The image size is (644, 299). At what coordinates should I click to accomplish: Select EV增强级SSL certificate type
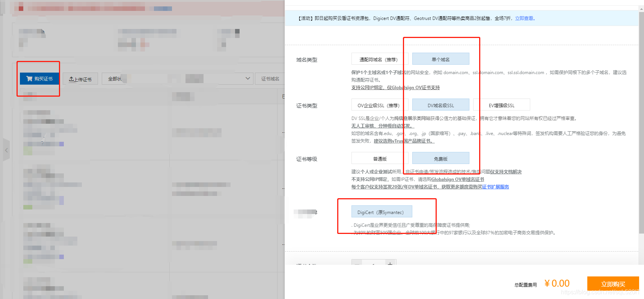[501, 105]
